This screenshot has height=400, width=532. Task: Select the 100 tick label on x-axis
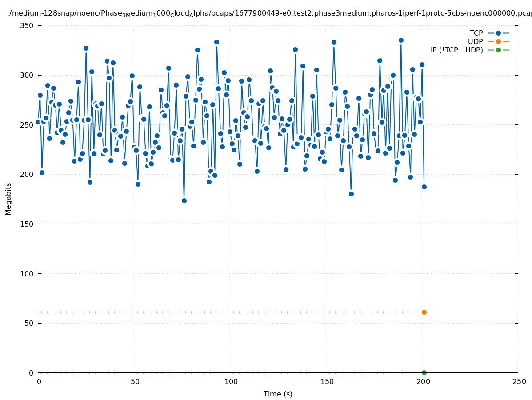[x=230, y=381]
